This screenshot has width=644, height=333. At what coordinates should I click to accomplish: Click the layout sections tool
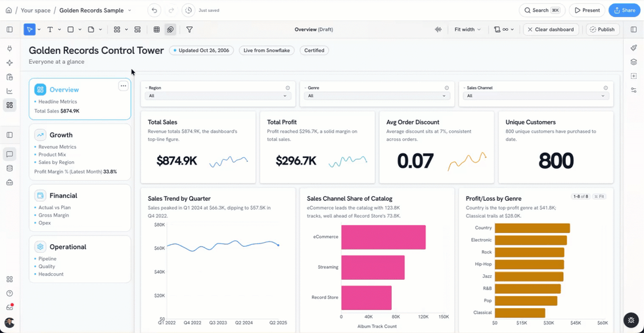pos(137,30)
